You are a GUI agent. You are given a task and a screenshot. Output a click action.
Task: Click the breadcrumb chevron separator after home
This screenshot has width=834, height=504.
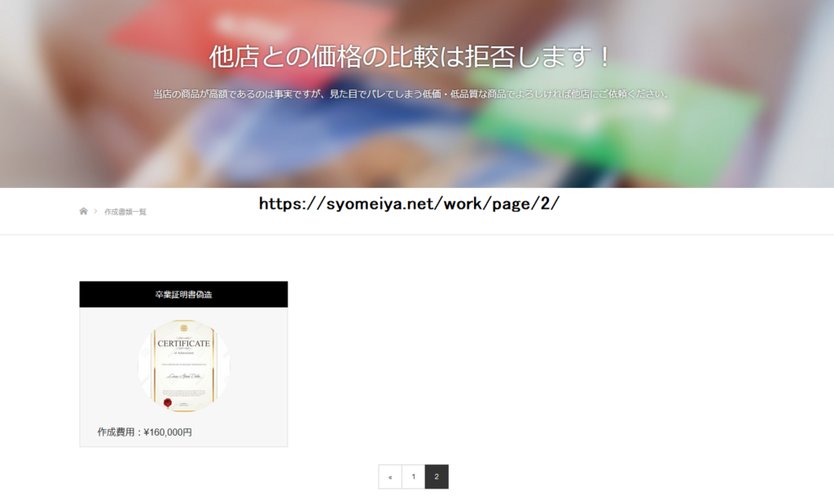point(95,212)
